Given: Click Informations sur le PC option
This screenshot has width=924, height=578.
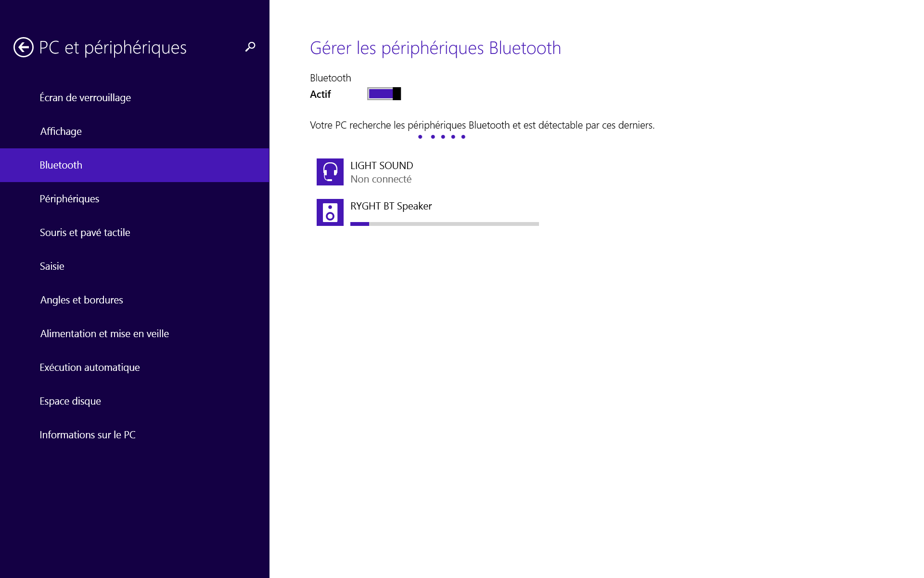Looking at the screenshot, I should point(88,435).
